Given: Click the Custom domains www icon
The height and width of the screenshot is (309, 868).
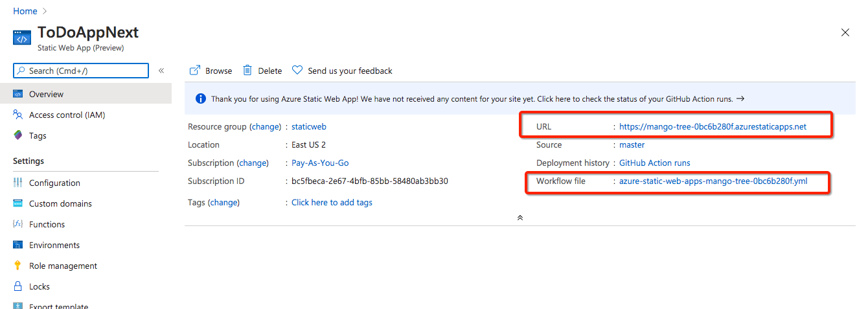Looking at the screenshot, I should 18,203.
